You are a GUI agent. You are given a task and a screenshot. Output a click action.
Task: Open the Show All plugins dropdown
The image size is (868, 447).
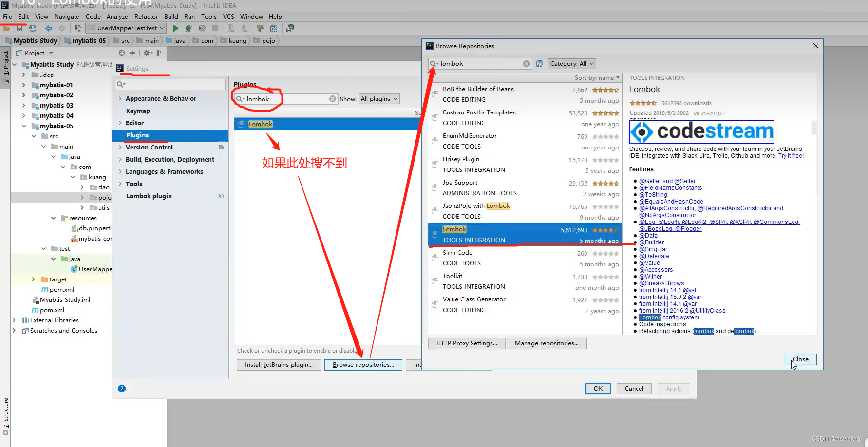coord(379,98)
